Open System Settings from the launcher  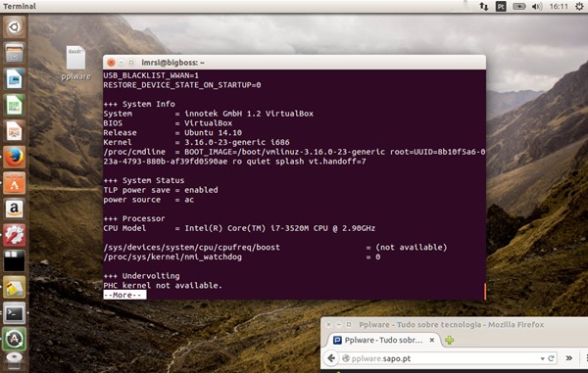pos(15,235)
